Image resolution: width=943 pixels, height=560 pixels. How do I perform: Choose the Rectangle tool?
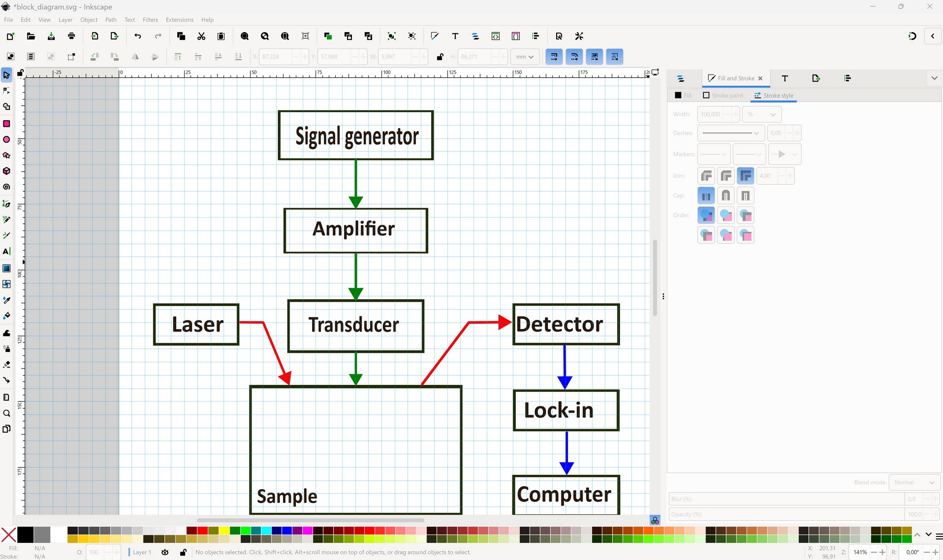coord(6,124)
